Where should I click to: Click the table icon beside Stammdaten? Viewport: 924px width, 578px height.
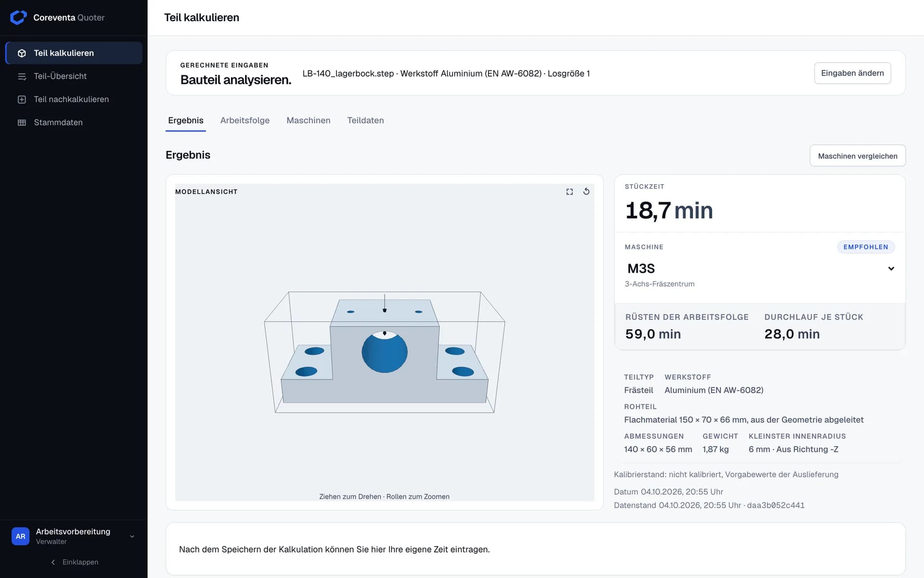(x=22, y=122)
